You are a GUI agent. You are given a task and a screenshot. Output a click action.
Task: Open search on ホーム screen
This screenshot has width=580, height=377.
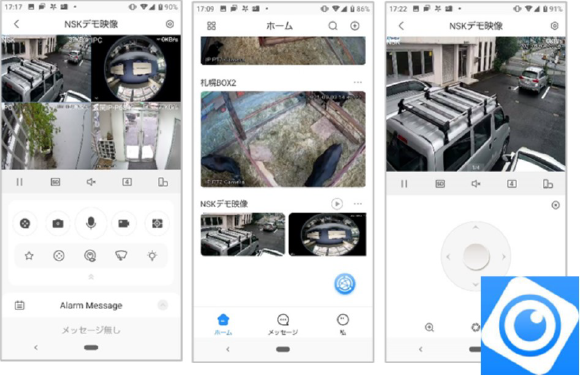[333, 26]
